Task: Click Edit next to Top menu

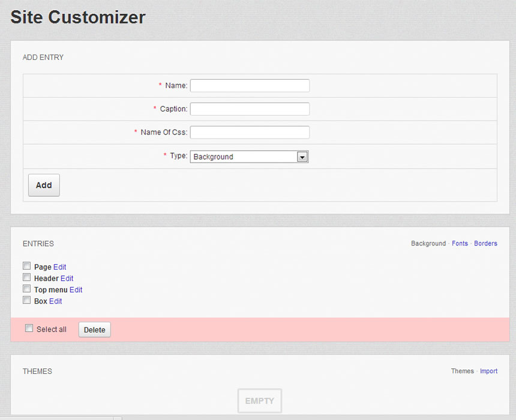Action: click(x=76, y=290)
